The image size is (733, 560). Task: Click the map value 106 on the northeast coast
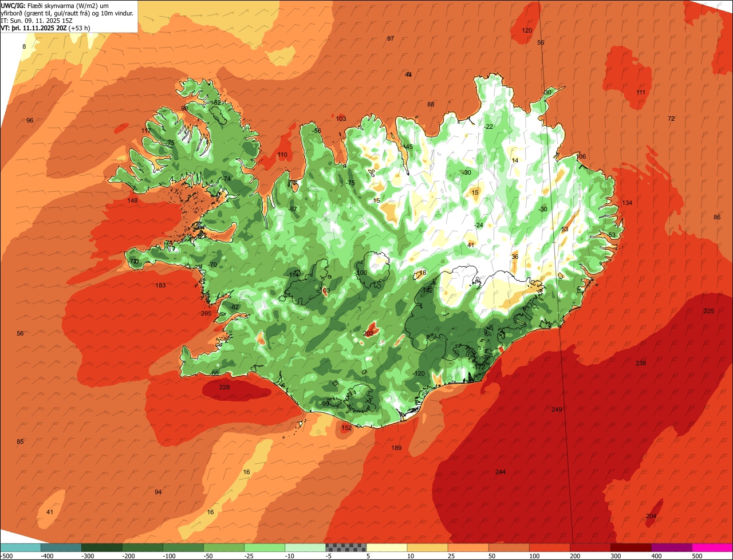click(x=581, y=156)
